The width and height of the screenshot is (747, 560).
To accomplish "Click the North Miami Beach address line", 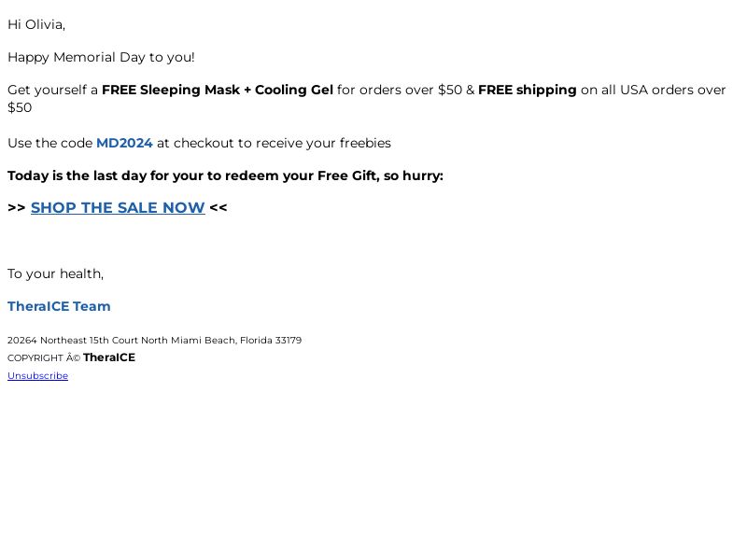I will (154, 341).
